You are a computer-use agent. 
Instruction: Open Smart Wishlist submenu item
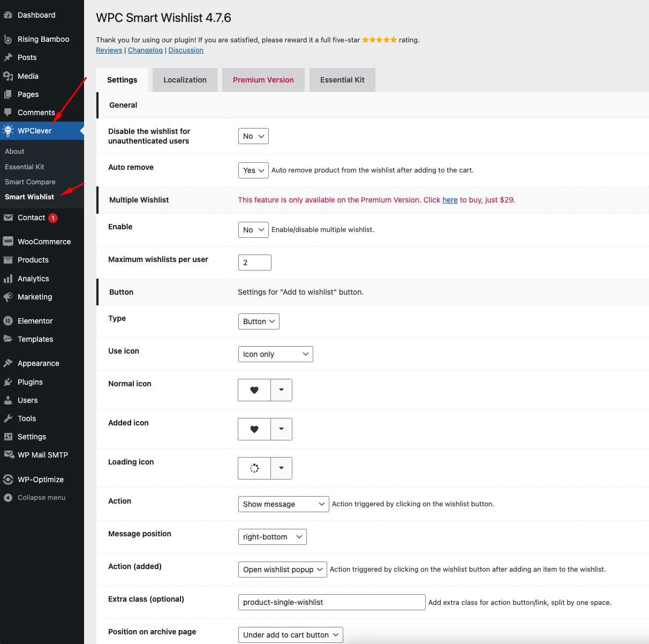pyautogui.click(x=29, y=197)
